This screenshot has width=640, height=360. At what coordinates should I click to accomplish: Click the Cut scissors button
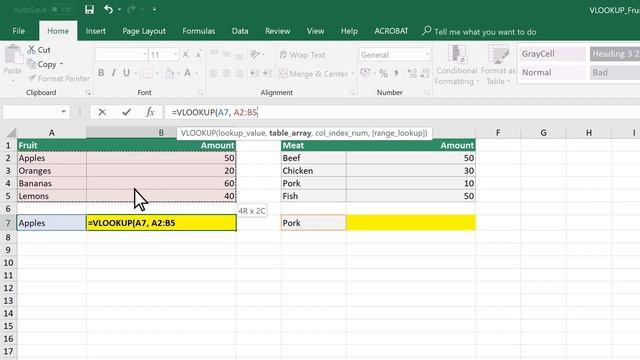coord(39,50)
